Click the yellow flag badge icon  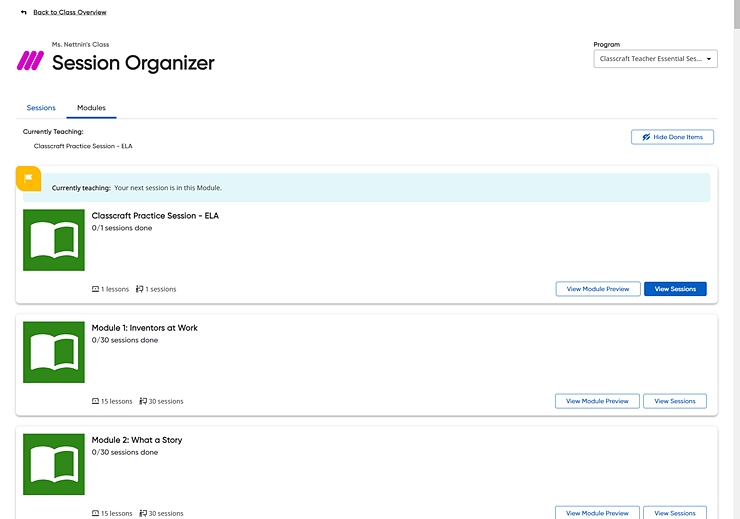(x=28, y=178)
